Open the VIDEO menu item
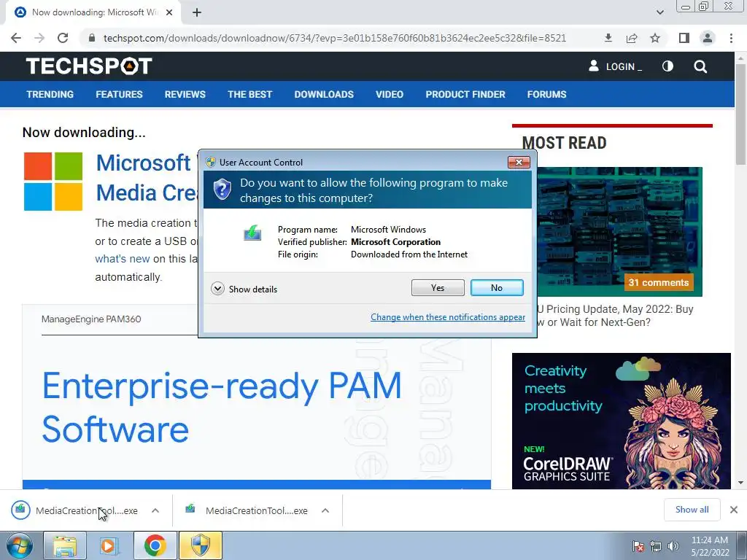Viewport: 747px width, 560px height. point(390,94)
